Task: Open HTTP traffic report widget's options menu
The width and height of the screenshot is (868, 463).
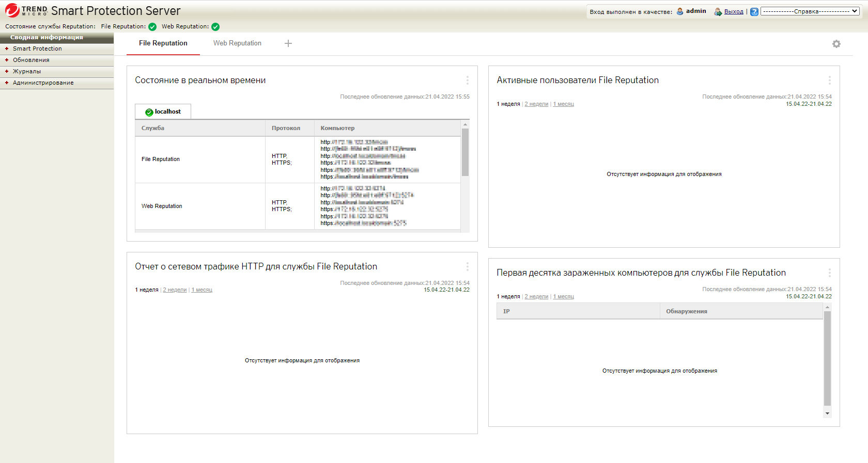Action: (467, 267)
